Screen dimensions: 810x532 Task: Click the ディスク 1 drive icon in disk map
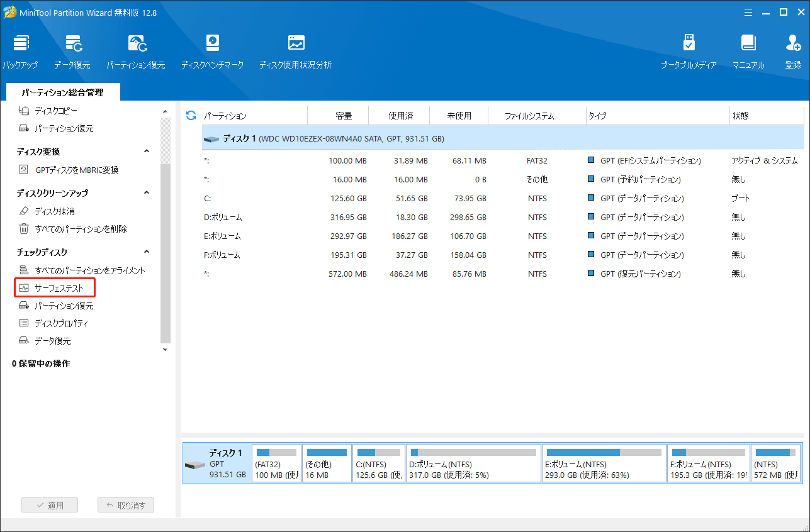point(194,465)
